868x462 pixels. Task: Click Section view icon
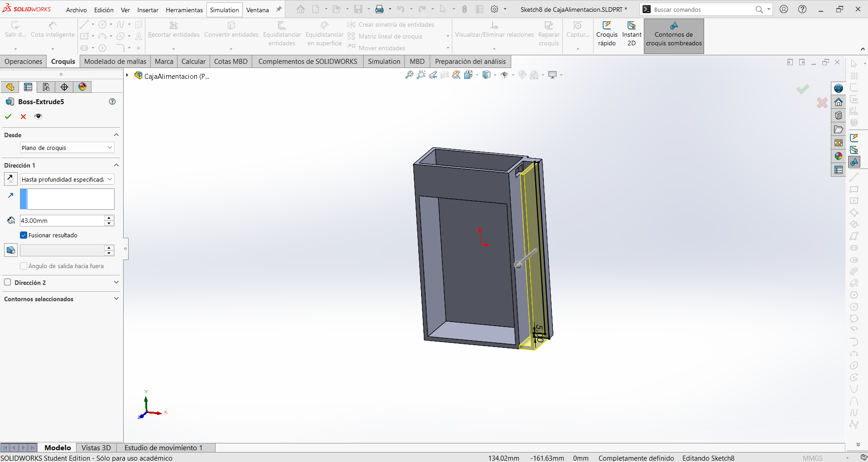click(x=445, y=75)
